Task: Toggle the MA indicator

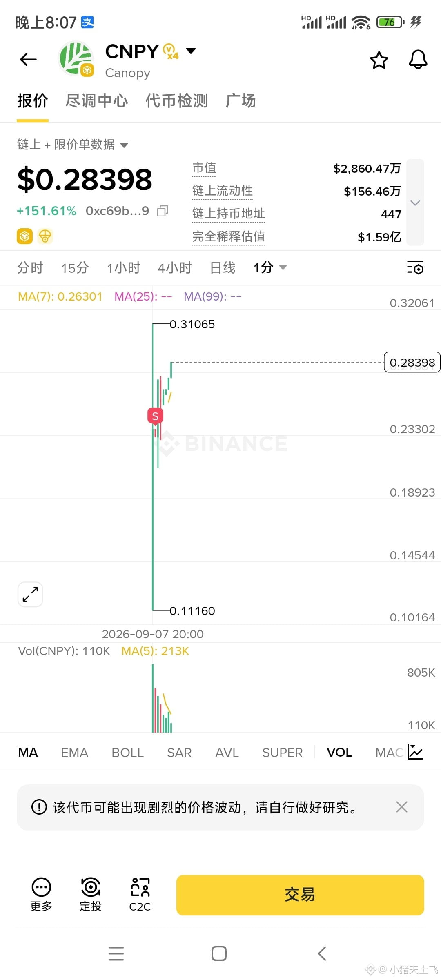Action: (x=28, y=752)
